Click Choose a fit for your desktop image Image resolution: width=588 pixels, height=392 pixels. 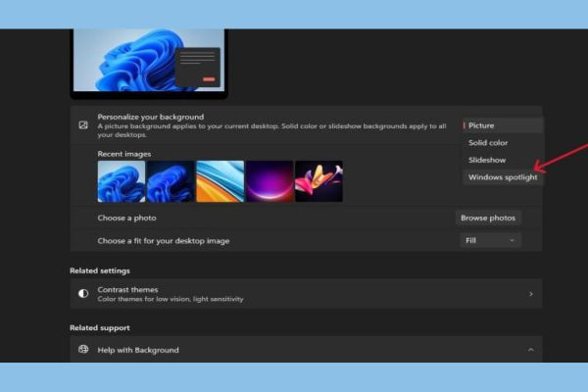[164, 241]
